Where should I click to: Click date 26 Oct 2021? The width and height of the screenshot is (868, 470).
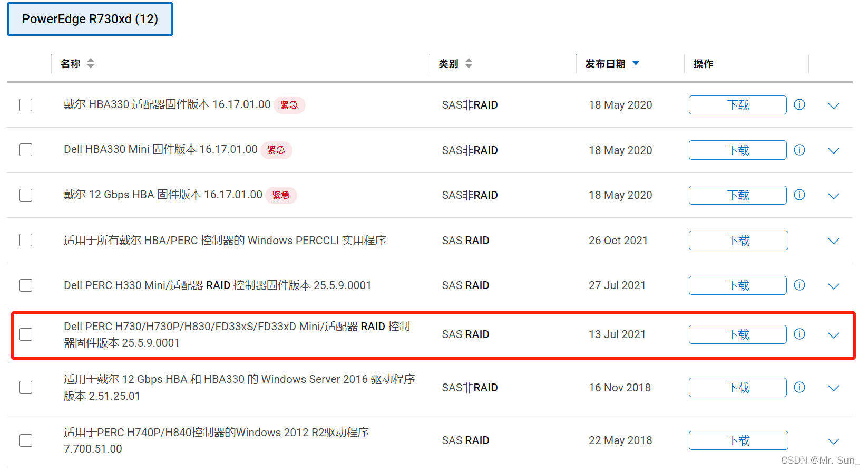click(618, 241)
